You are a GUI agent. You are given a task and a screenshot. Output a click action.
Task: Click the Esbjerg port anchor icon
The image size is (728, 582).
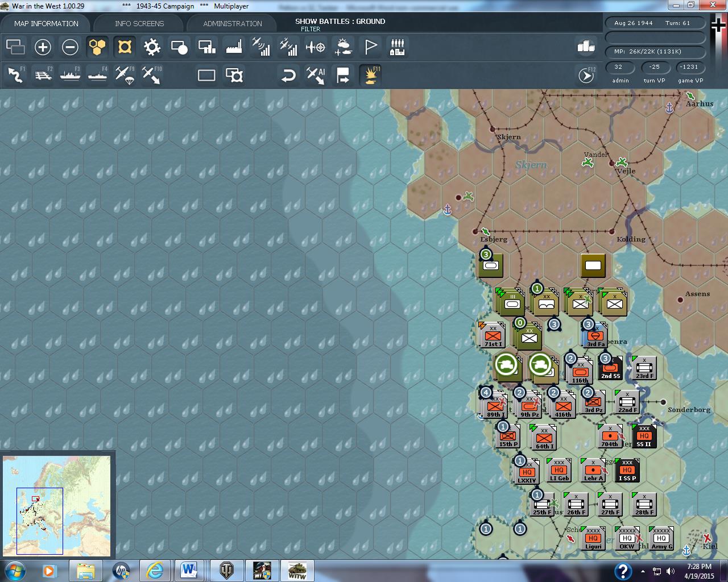coord(448,210)
